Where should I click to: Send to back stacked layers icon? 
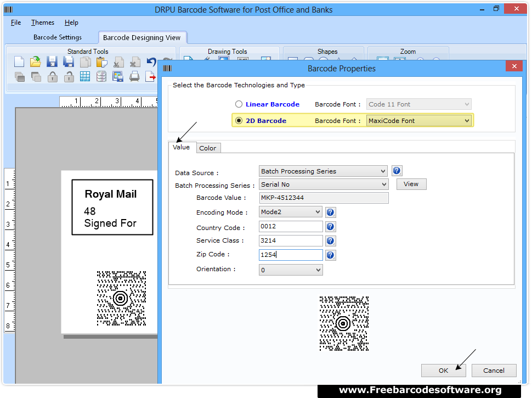click(36, 77)
